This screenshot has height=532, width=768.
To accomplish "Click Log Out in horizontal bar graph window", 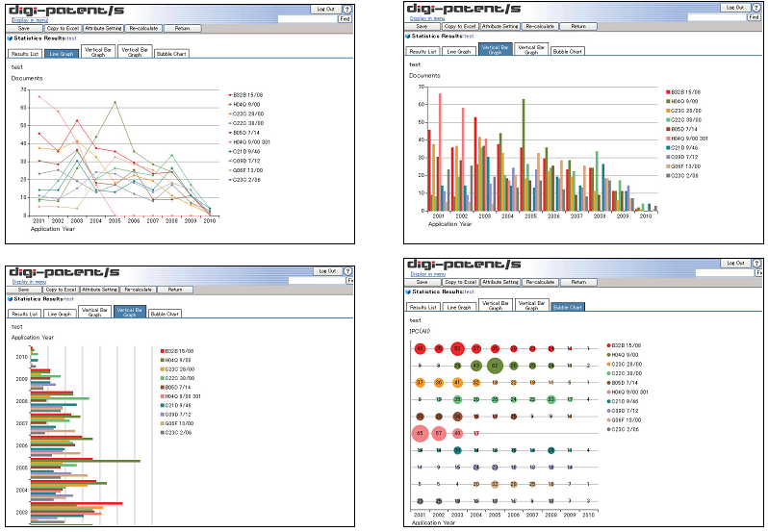I will (x=327, y=271).
